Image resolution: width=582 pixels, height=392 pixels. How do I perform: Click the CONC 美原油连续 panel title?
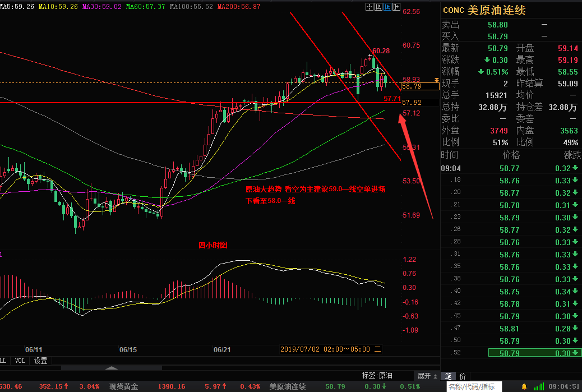tap(484, 10)
